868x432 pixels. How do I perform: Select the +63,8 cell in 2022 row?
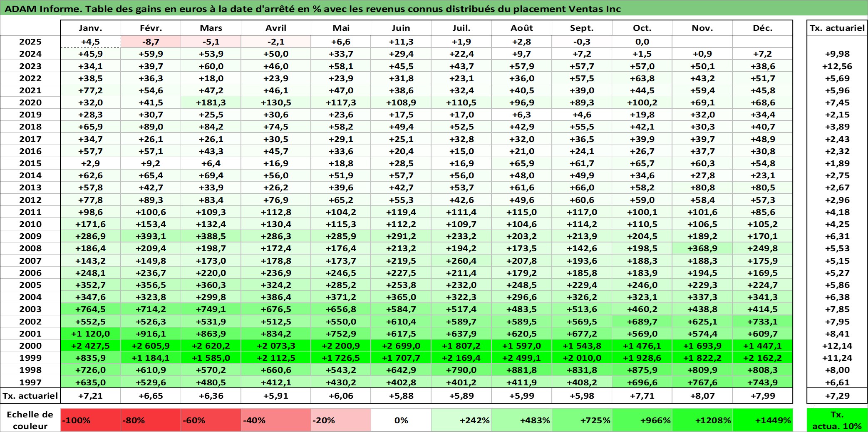[642, 78]
